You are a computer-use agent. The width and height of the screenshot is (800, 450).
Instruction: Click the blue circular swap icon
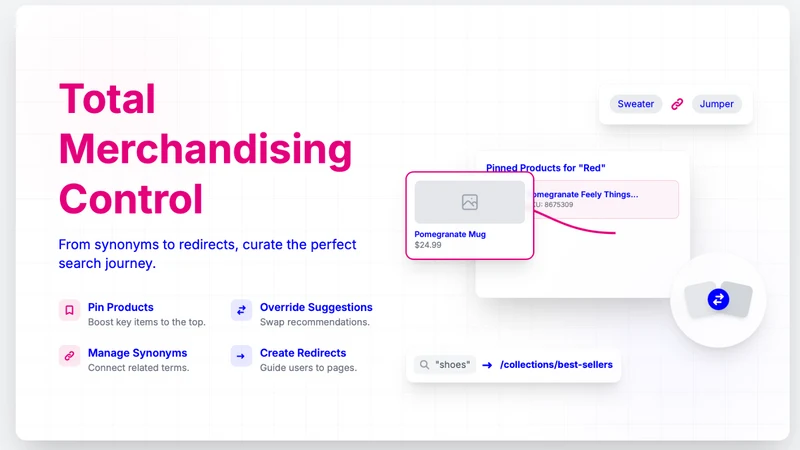click(x=718, y=299)
